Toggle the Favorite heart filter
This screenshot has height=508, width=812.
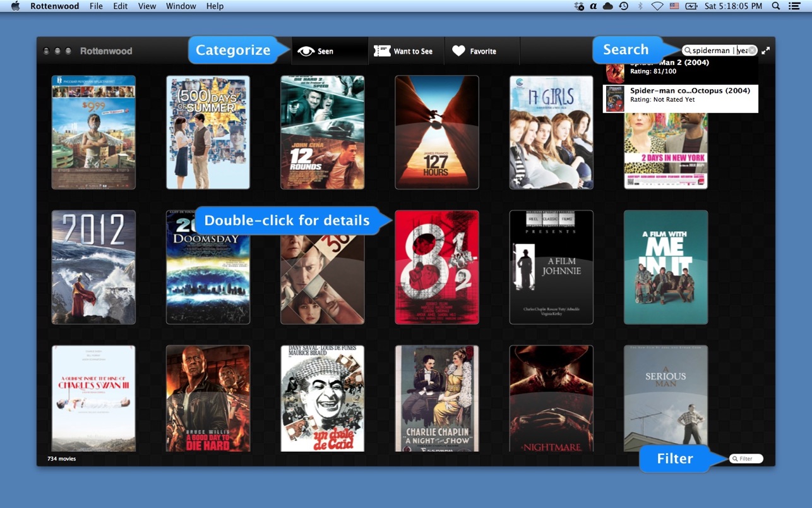[x=474, y=51]
